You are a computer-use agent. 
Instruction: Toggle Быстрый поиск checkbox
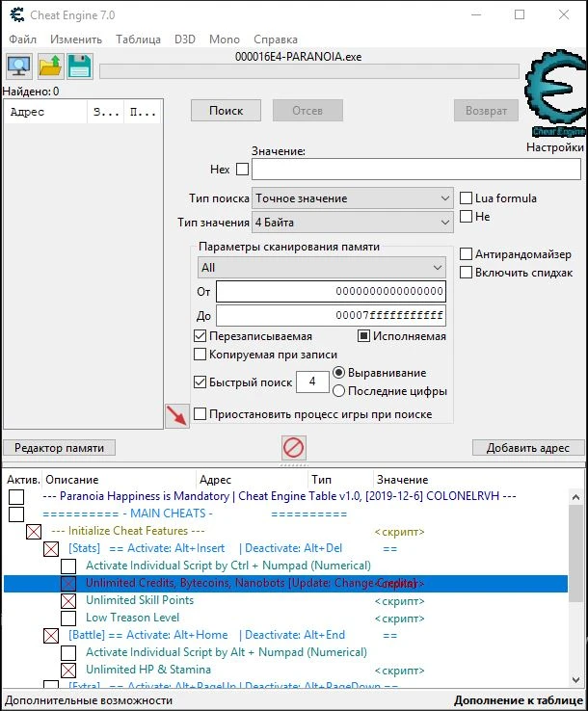pos(200,382)
